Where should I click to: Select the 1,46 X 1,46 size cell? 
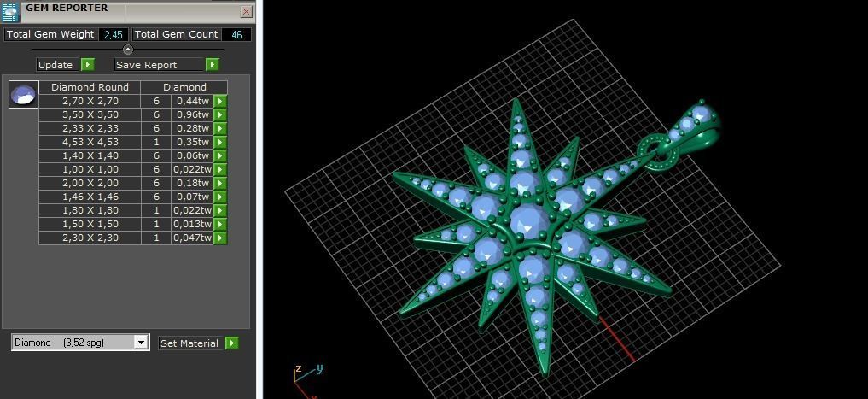(x=90, y=197)
